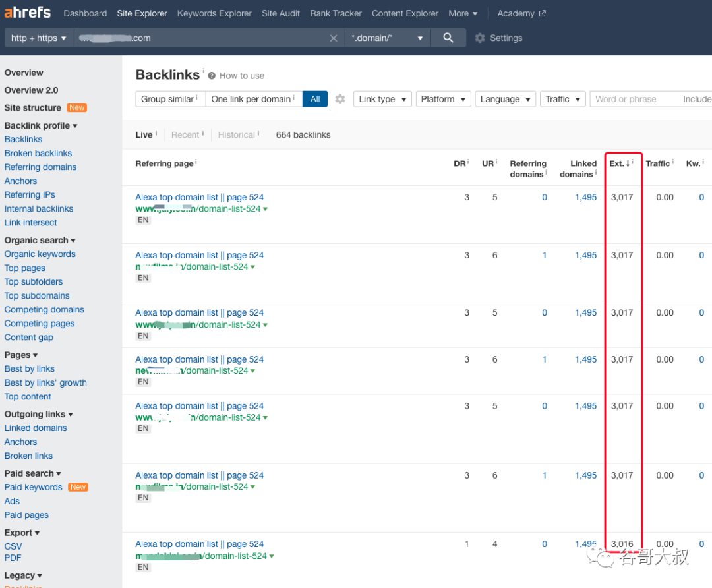
Task: Open Best by links' growth report
Action: 45,383
